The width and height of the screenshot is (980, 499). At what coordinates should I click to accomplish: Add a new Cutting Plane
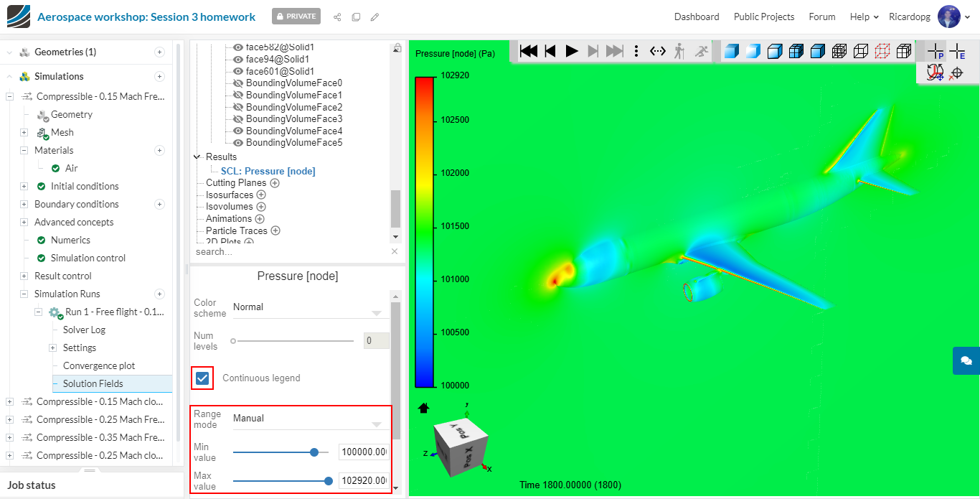point(275,183)
